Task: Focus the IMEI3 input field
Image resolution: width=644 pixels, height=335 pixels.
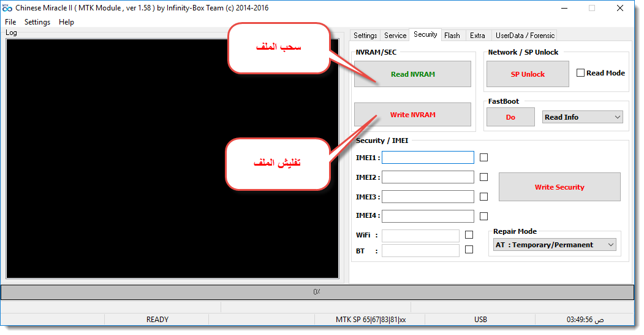Action: [428, 197]
